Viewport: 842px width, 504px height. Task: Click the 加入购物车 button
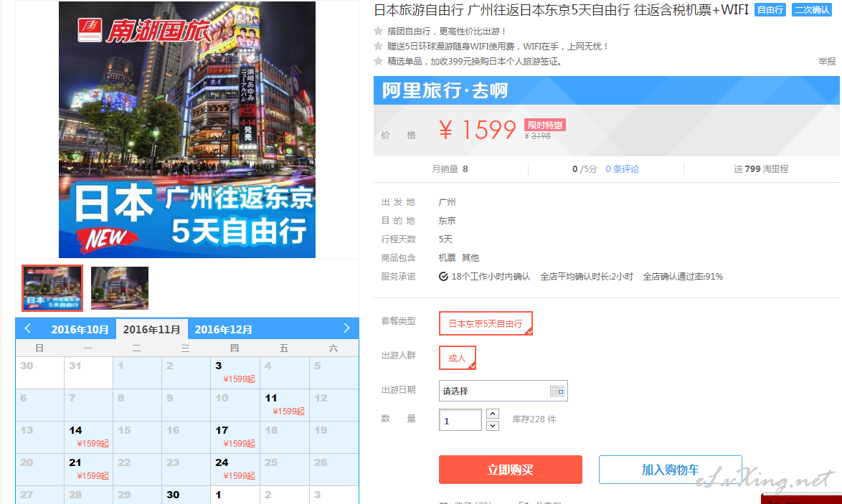click(x=670, y=470)
